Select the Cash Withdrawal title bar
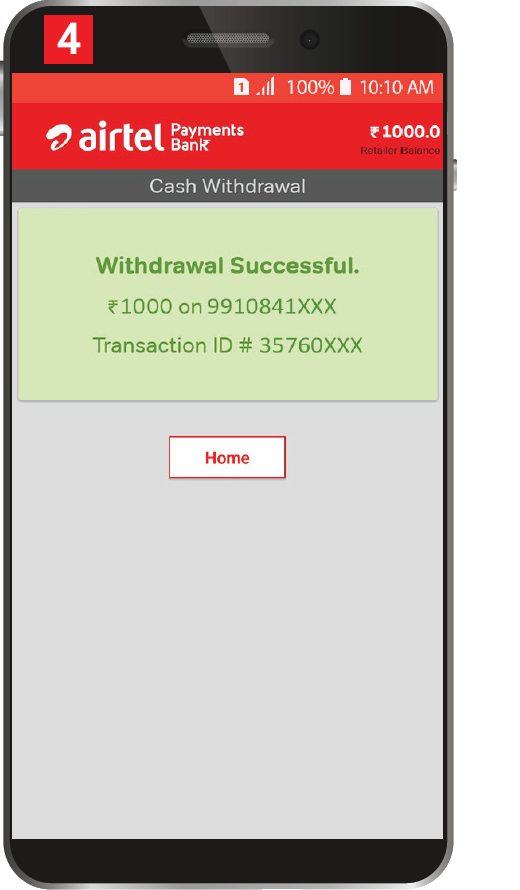The width and height of the screenshot is (520, 890). click(227, 186)
